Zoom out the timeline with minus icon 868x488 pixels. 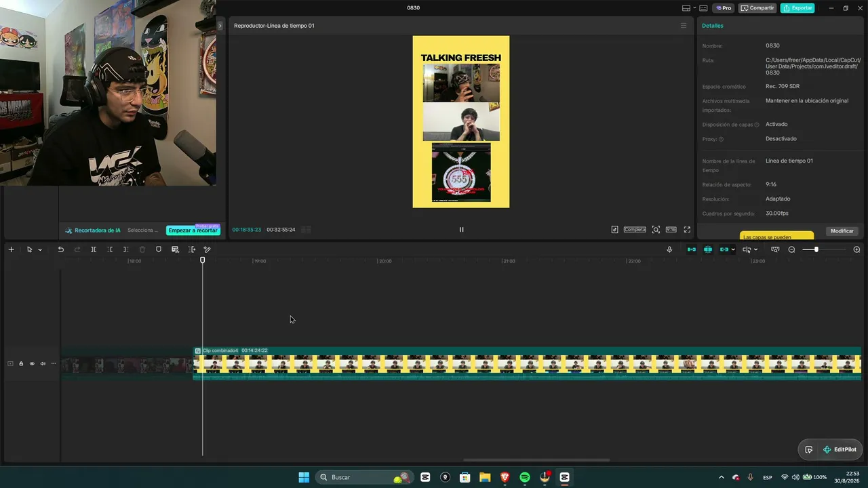point(791,249)
